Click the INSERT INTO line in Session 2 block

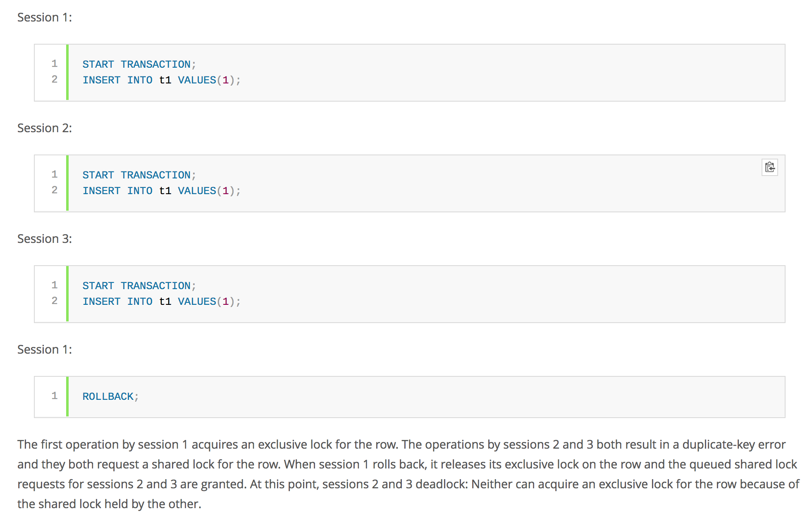tap(161, 191)
